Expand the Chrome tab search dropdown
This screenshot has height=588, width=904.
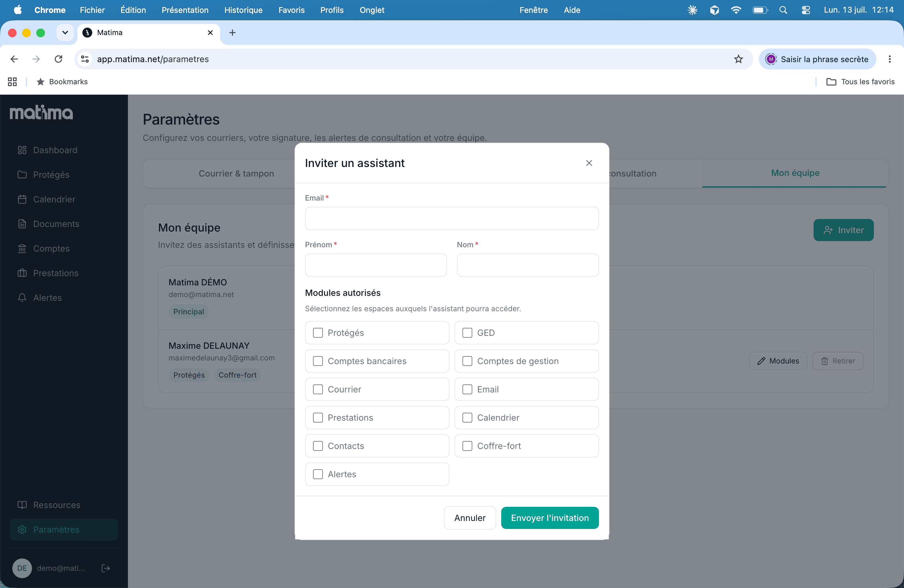coord(65,33)
